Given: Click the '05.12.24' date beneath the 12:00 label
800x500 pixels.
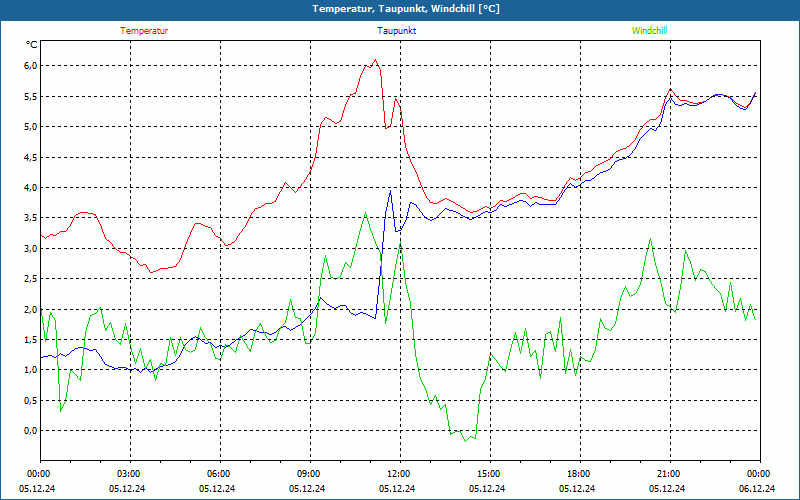Looking at the screenshot, I should pos(397,488).
